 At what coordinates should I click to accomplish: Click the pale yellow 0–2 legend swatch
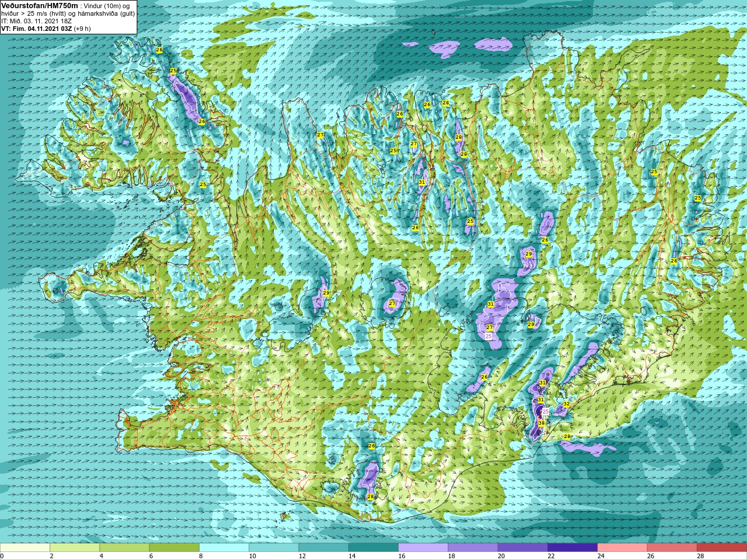25,548
